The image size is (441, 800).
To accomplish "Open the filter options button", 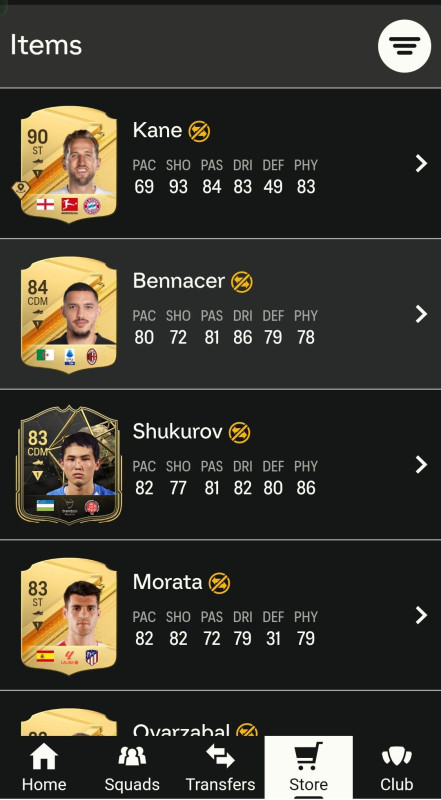I will coord(404,46).
